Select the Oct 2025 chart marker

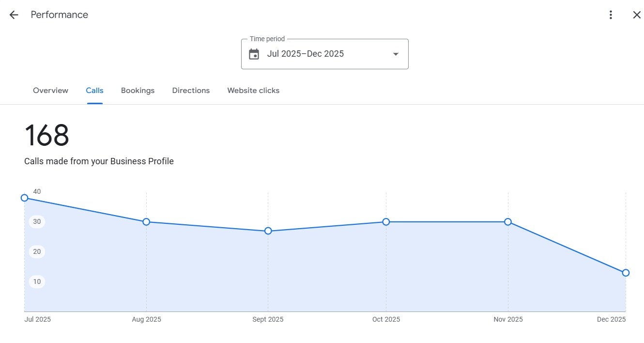coord(386,222)
